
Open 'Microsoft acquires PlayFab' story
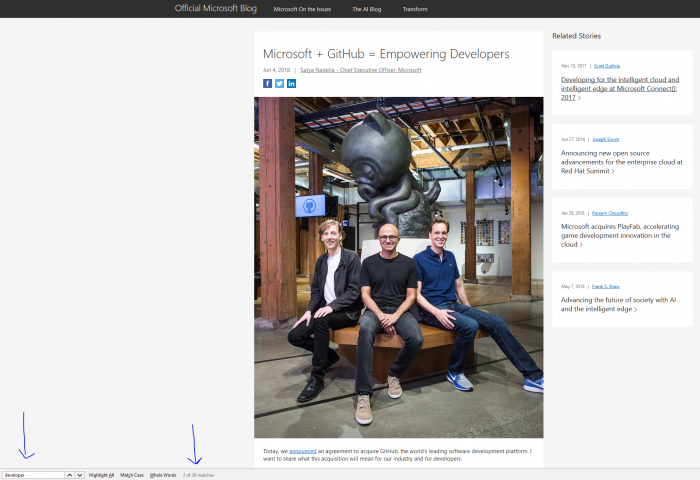pos(620,235)
